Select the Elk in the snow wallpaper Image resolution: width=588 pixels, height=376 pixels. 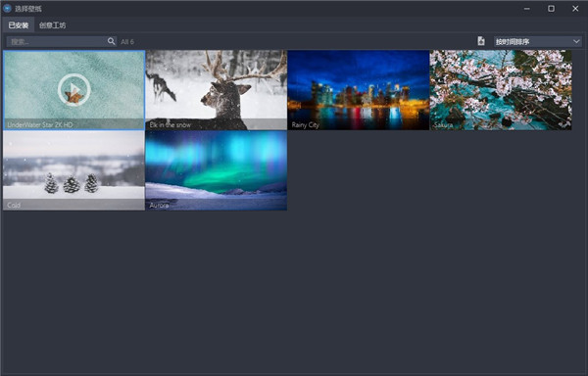coord(217,90)
